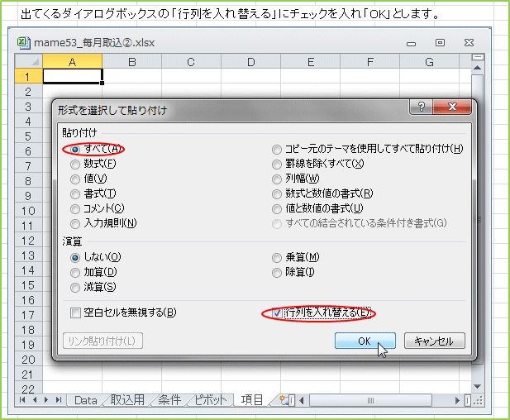Show next sheet tab arrow
Image resolution: width=510 pixels, height=420 pixels.
[46, 400]
